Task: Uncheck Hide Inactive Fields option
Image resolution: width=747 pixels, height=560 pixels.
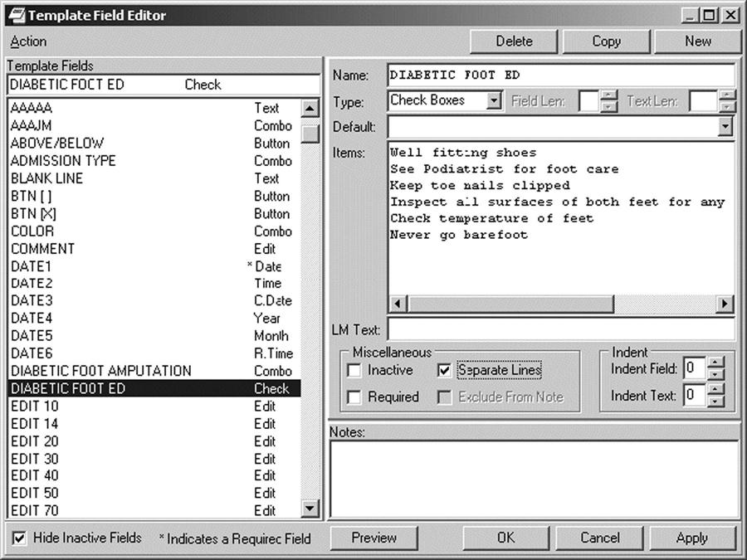Action: [x=19, y=538]
